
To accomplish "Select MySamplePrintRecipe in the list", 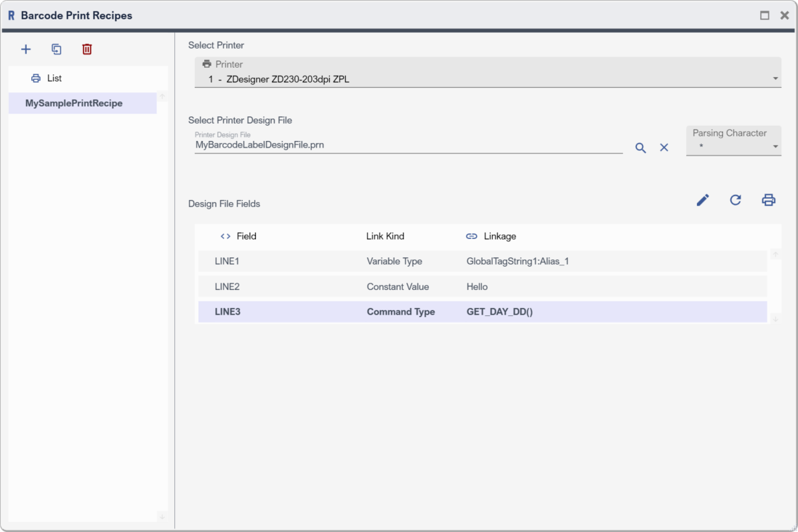I will click(74, 103).
